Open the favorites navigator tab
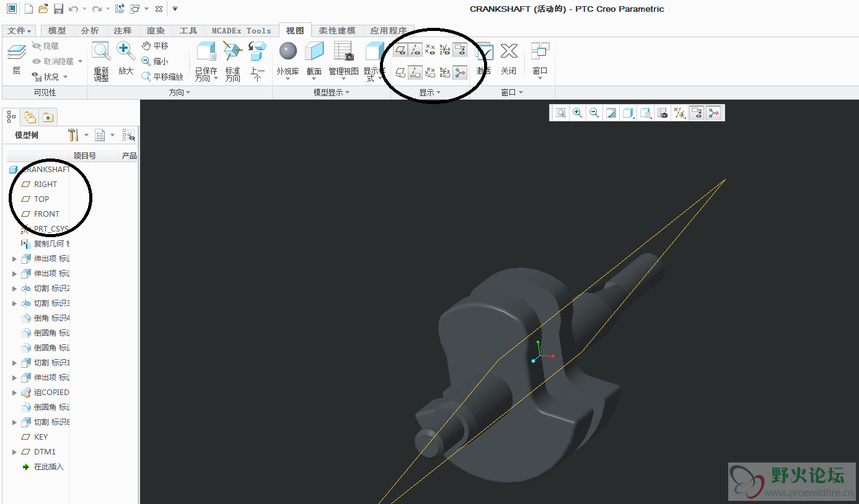 tap(48, 116)
